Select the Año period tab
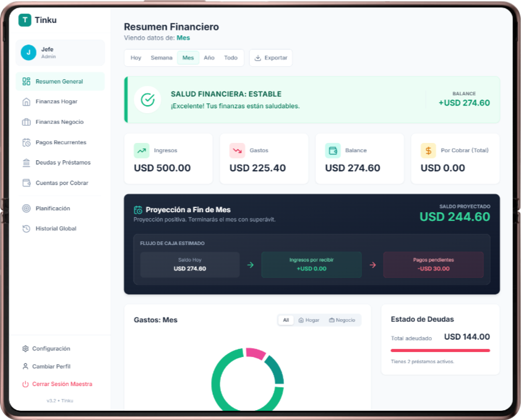The height and width of the screenshot is (420, 521). pyautogui.click(x=209, y=58)
